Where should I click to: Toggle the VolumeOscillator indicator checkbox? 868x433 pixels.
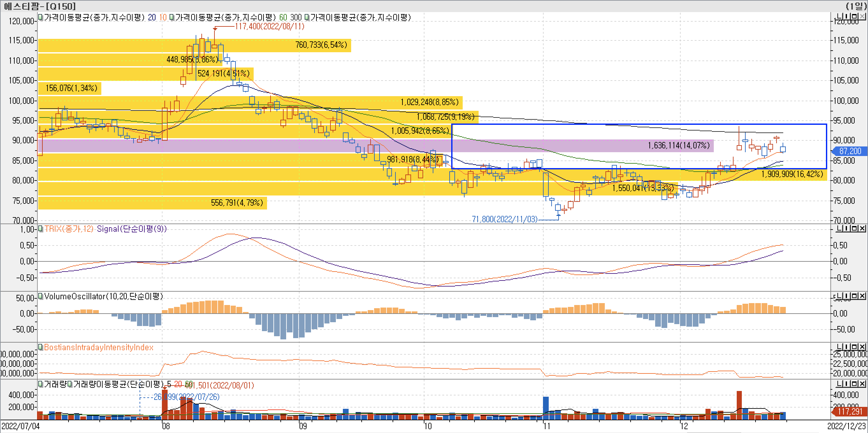(40, 296)
